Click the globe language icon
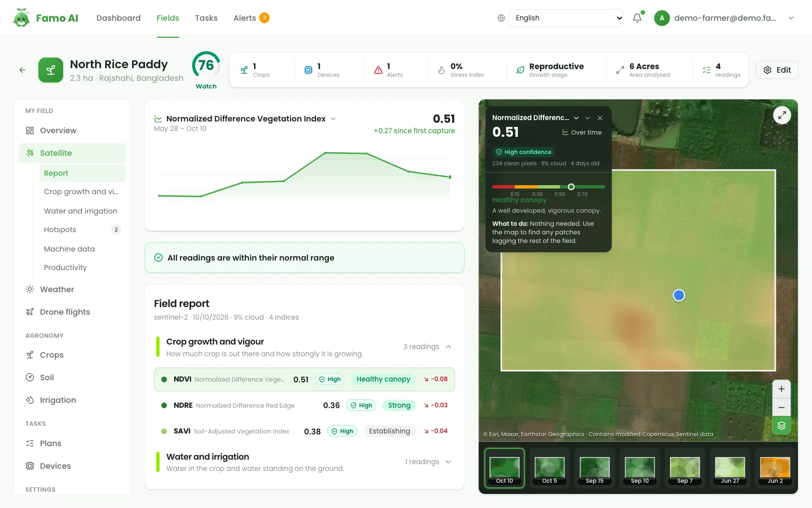Screen dimensions: 812x508 click(501, 18)
